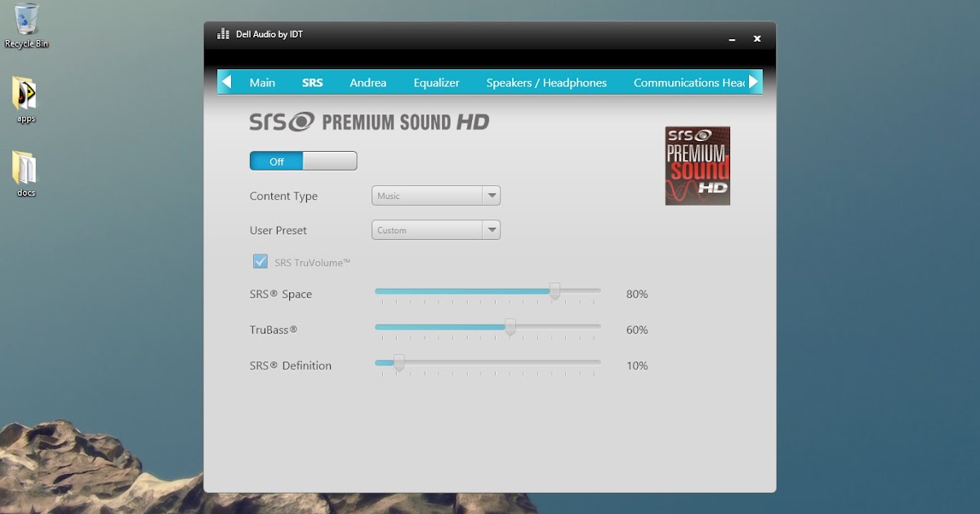Open the User Preset dropdown
Screen dimensions: 980x514
pyautogui.click(x=492, y=229)
